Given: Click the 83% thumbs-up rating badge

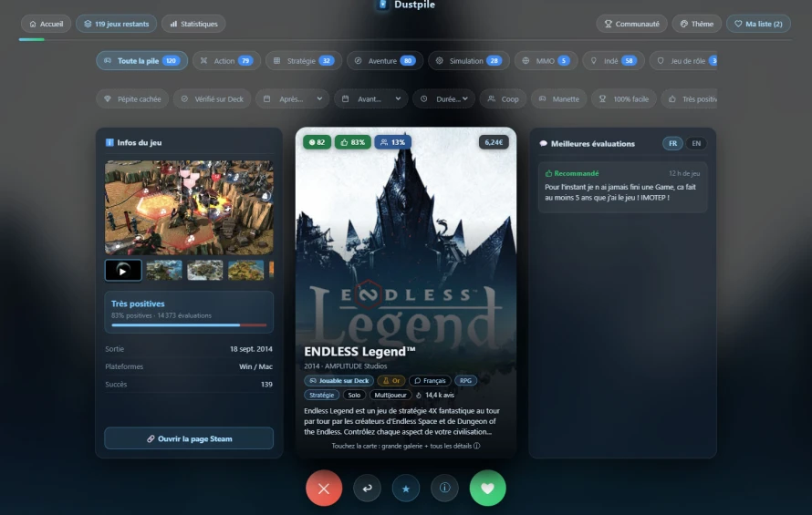Looking at the screenshot, I should [x=353, y=142].
